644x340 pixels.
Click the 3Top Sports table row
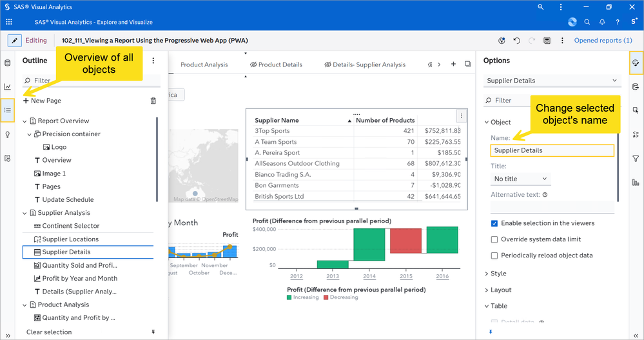coord(356,131)
